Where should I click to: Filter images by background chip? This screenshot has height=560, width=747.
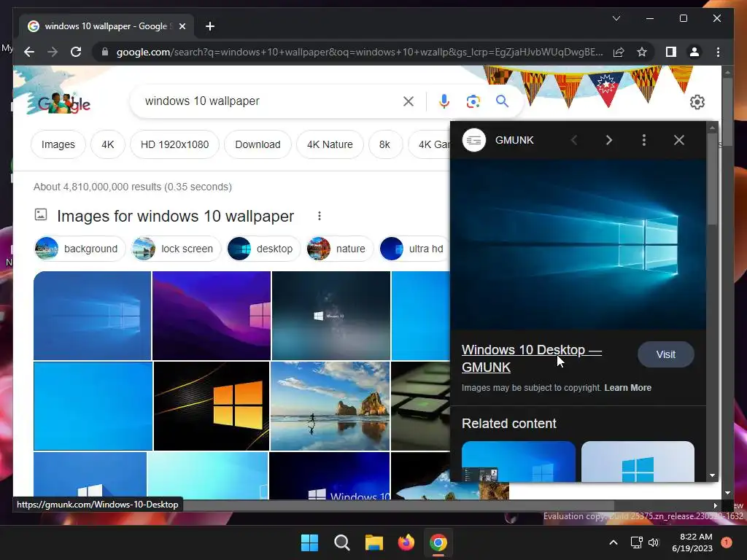80,249
